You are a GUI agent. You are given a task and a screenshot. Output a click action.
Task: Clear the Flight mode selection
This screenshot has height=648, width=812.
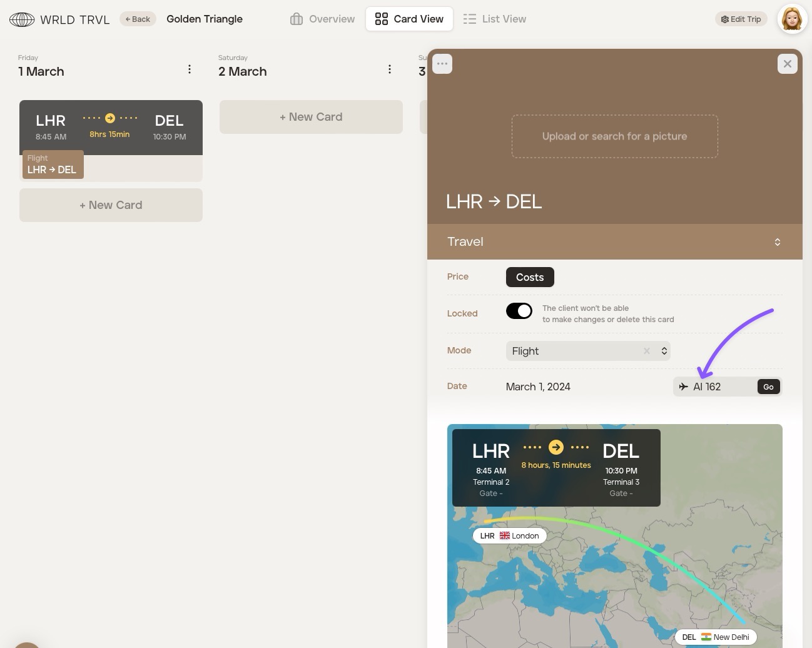pyautogui.click(x=647, y=351)
